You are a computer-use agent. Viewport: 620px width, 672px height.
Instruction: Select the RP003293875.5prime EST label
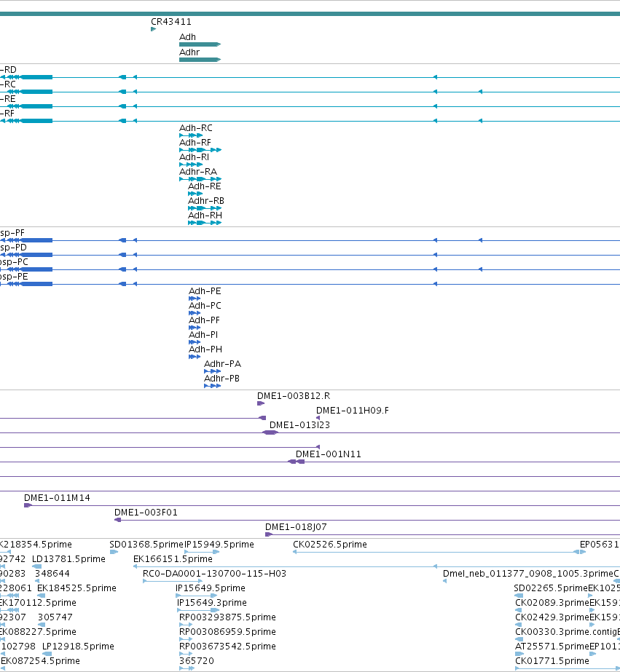(227, 617)
